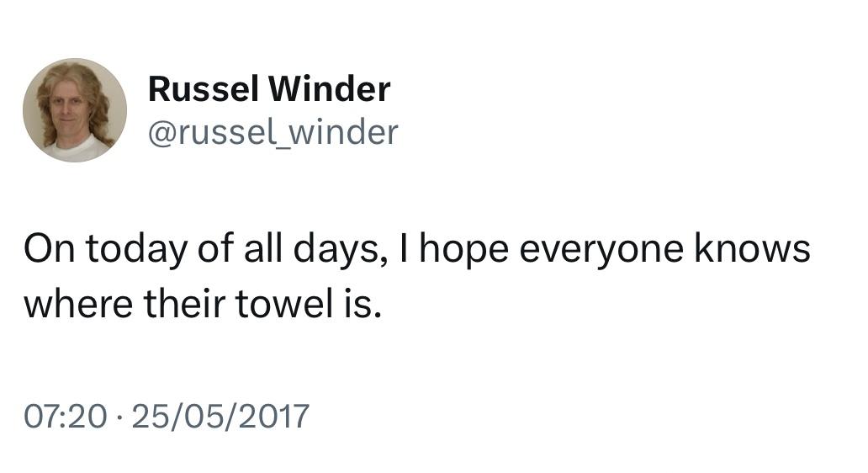Click the 25/05/2017 date
Image resolution: width=868 pixels, height=473 pixels.
[x=220, y=416]
